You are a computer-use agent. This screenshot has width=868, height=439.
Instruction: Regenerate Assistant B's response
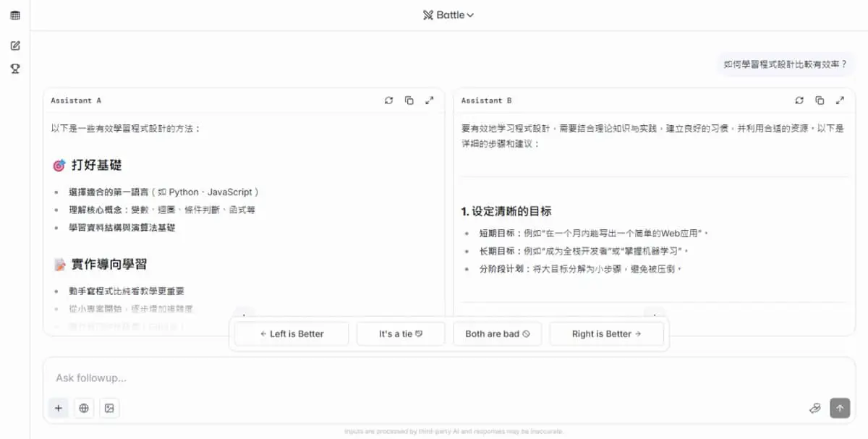point(799,101)
